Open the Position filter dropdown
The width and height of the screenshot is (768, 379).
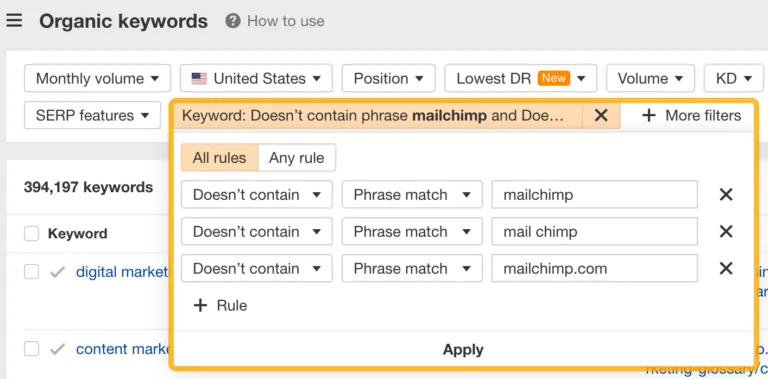click(x=388, y=78)
